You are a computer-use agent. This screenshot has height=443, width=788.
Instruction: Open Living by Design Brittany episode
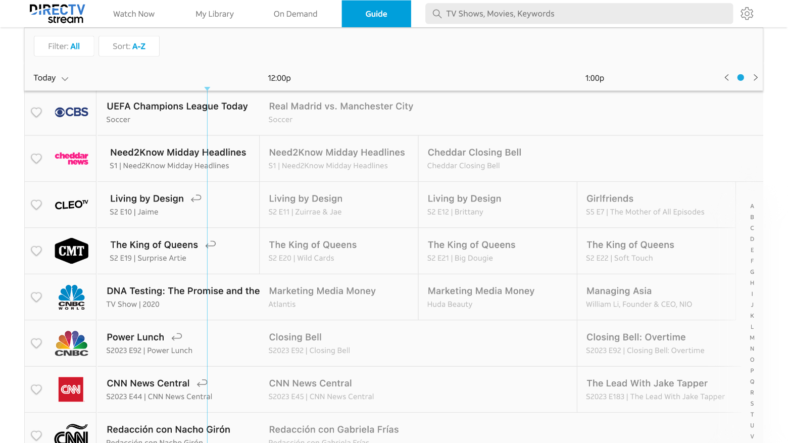498,204
